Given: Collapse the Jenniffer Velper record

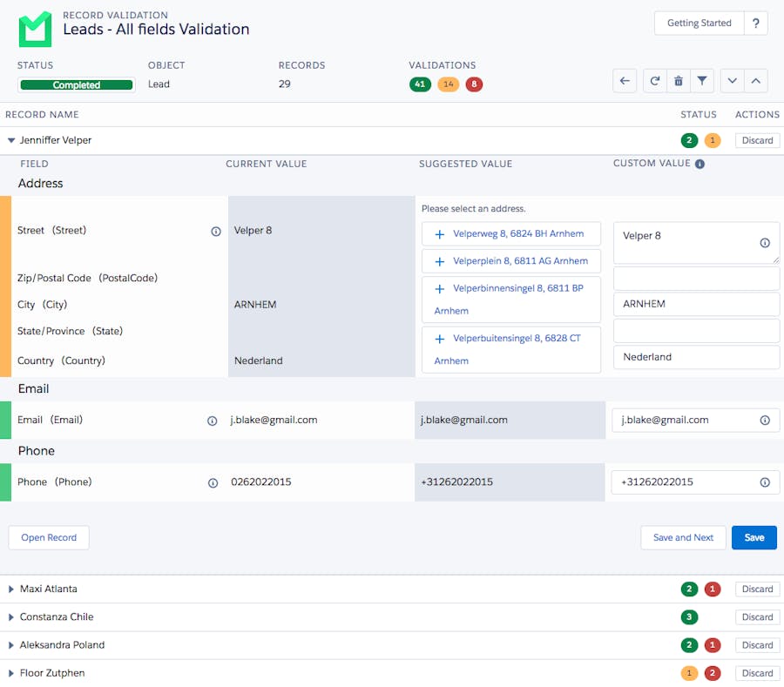Looking at the screenshot, I should click(x=11, y=140).
